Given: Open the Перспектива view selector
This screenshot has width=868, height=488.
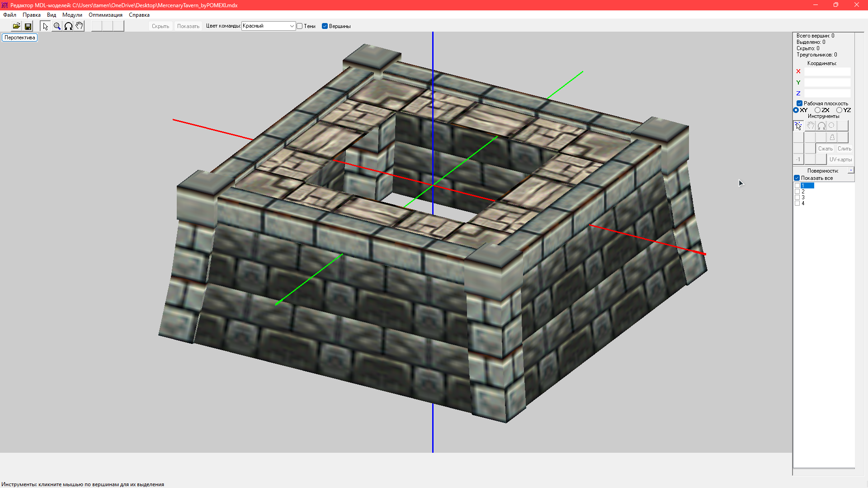Looking at the screenshot, I should 20,38.
